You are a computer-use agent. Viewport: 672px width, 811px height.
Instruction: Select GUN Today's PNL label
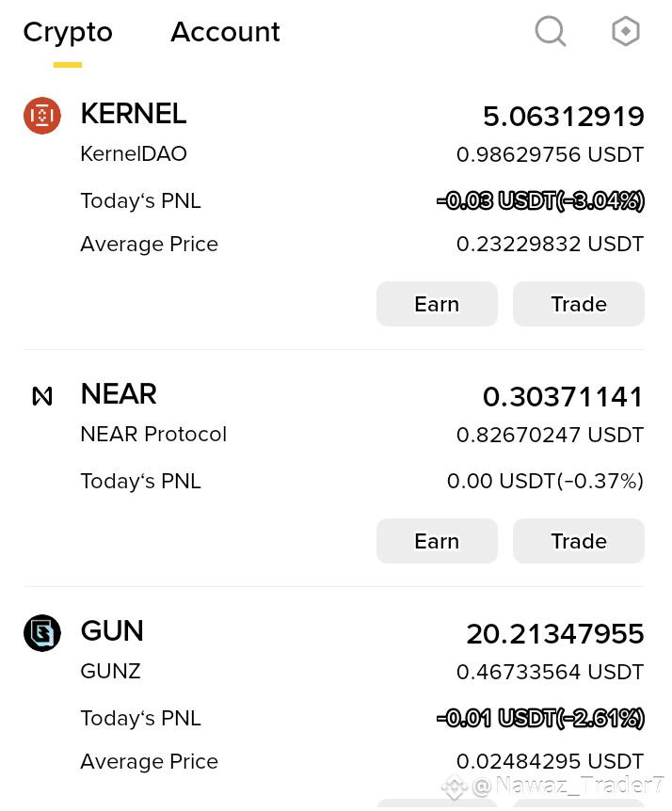click(x=141, y=718)
